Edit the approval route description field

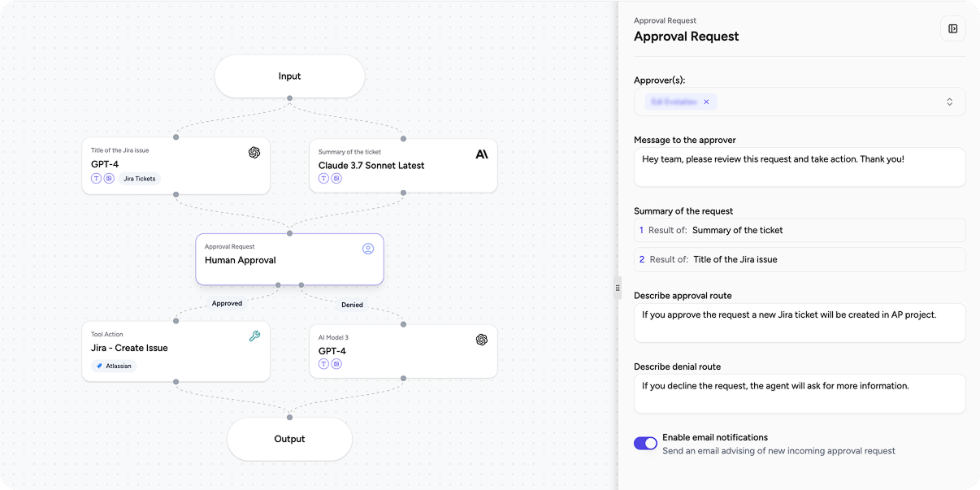click(x=800, y=323)
